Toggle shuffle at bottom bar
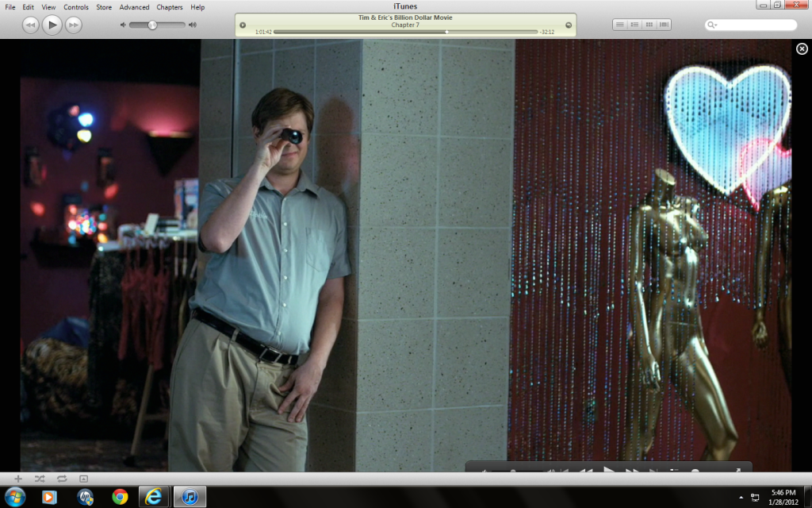 pyautogui.click(x=40, y=479)
